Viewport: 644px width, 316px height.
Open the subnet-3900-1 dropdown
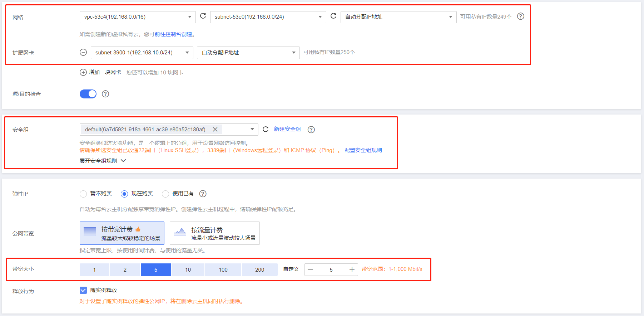[x=142, y=53]
